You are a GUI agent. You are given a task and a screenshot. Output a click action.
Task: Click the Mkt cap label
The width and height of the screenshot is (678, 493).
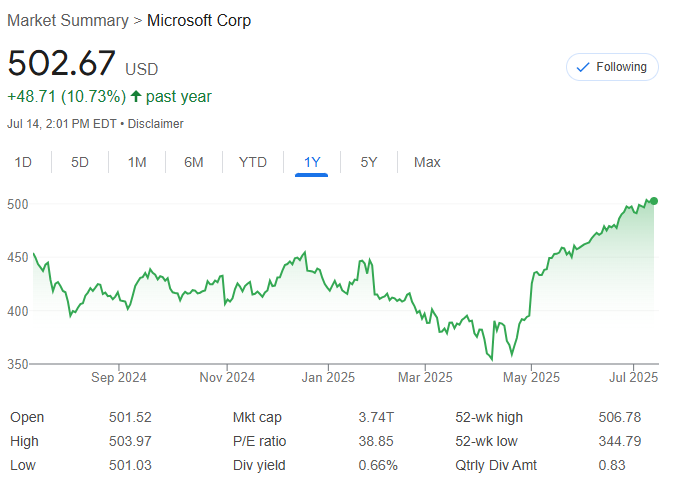pyautogui.click(x=257, y=417)
